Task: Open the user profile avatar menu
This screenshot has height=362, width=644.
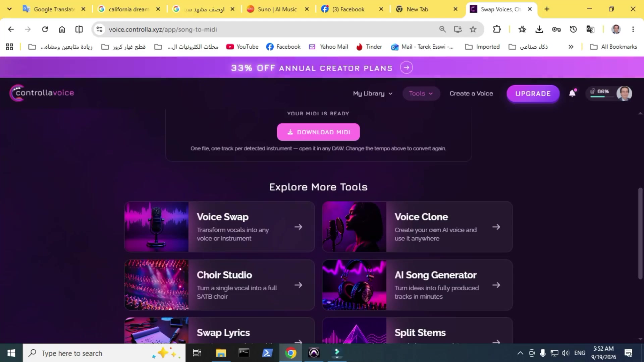Action: tap(624, 93)
